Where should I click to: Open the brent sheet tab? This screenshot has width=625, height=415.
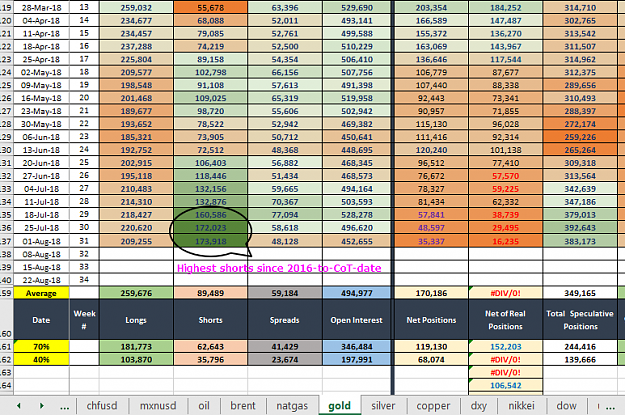243,406
